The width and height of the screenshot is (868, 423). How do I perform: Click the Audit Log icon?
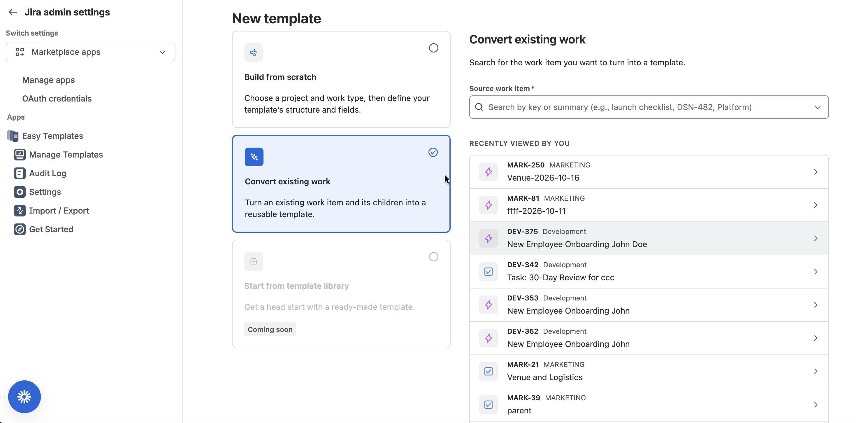20,173
